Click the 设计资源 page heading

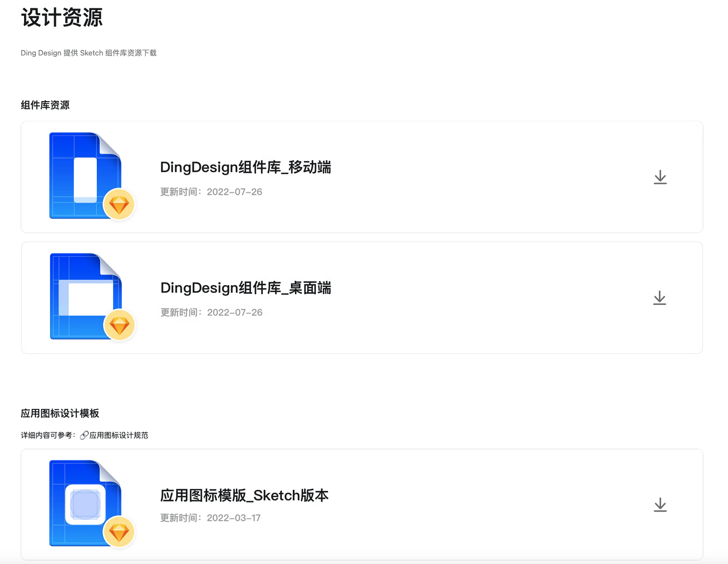click(x=62, y=18)
